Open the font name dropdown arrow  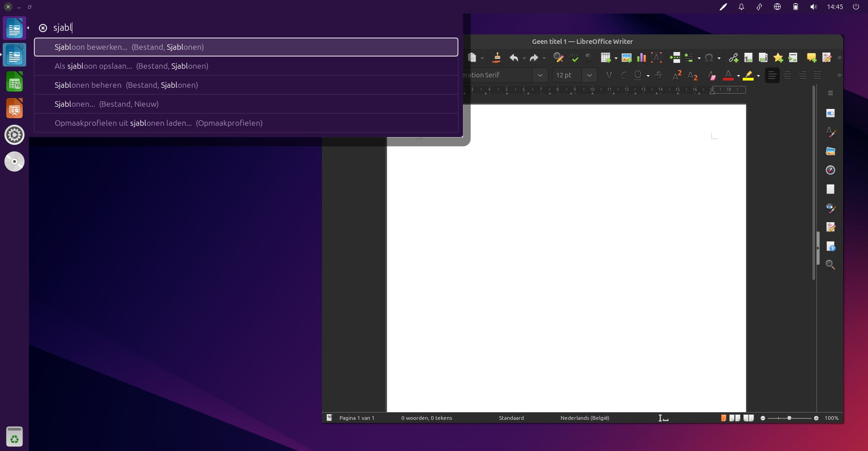click(x=540, y=76)
